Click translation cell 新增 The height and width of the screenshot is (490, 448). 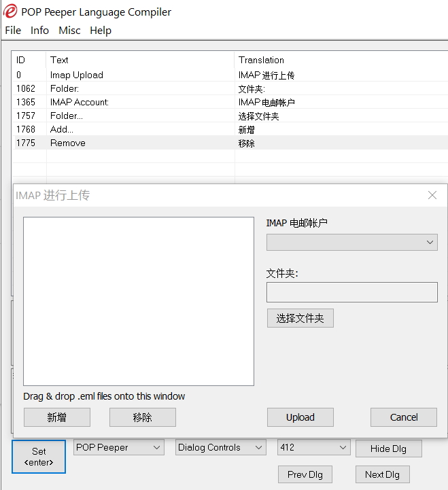[246, 130]
